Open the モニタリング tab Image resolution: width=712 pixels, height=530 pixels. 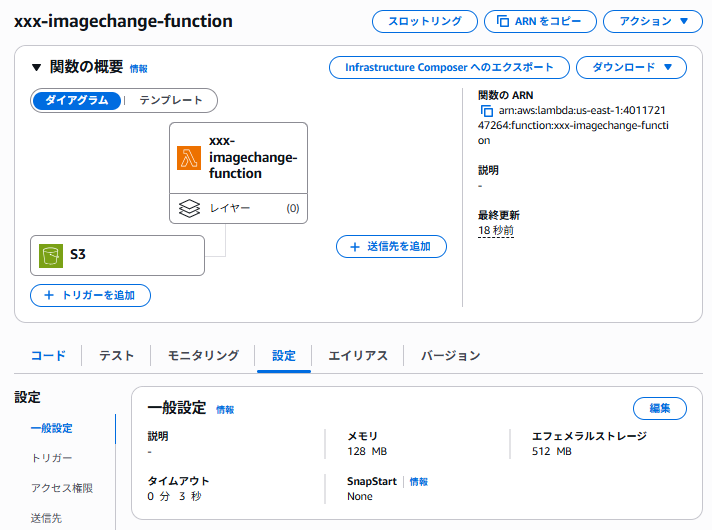coord(203,356)
